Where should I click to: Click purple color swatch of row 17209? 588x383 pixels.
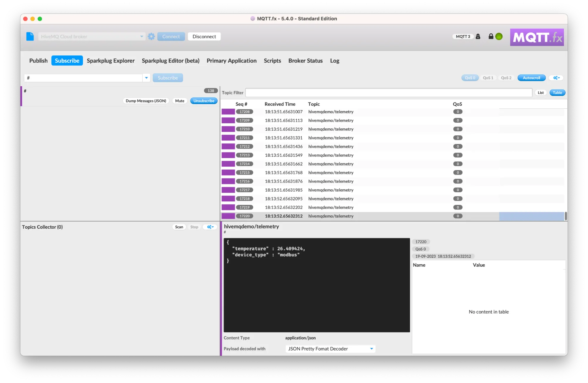point(228,120)
